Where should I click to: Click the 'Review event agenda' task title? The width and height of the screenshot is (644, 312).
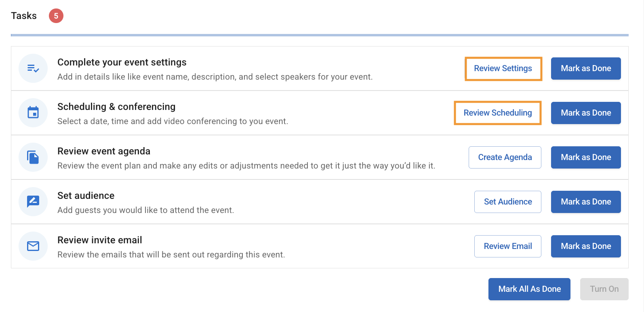[x=104, y=151]
